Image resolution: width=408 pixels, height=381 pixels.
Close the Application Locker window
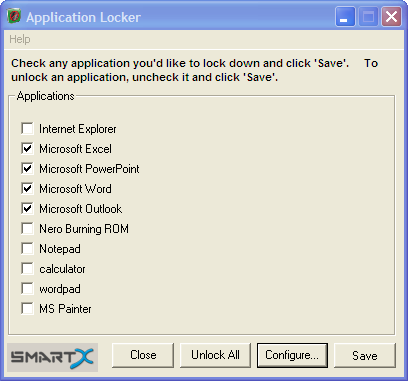pos(391,17)
